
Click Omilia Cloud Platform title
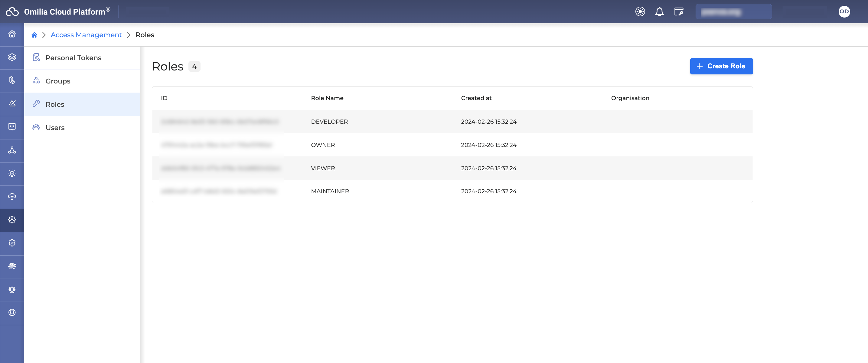67,11
